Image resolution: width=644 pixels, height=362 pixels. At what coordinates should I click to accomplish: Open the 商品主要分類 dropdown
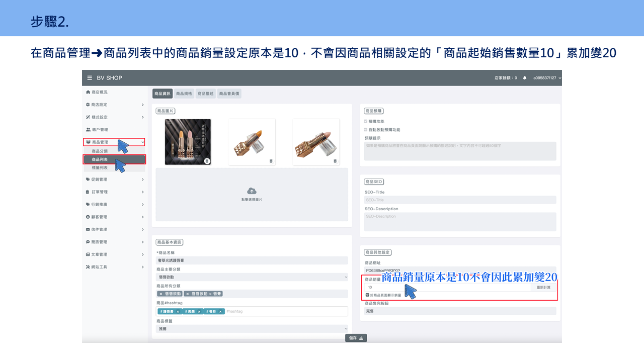[252, 277]
